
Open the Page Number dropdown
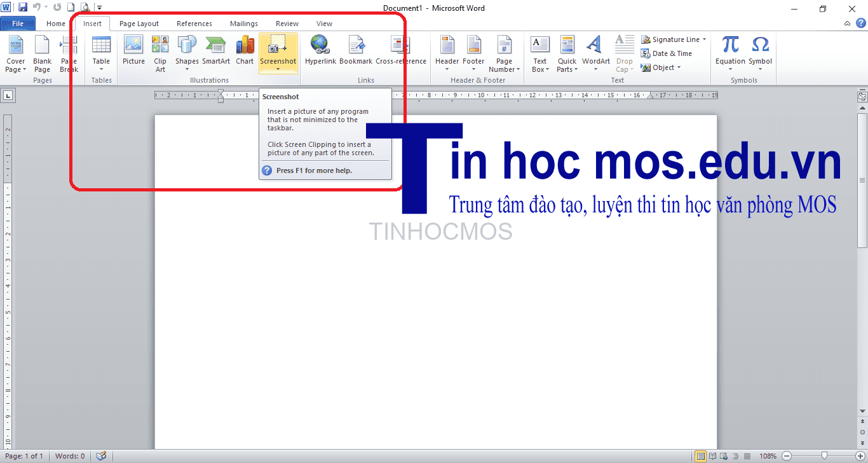[x=504, y=54]
